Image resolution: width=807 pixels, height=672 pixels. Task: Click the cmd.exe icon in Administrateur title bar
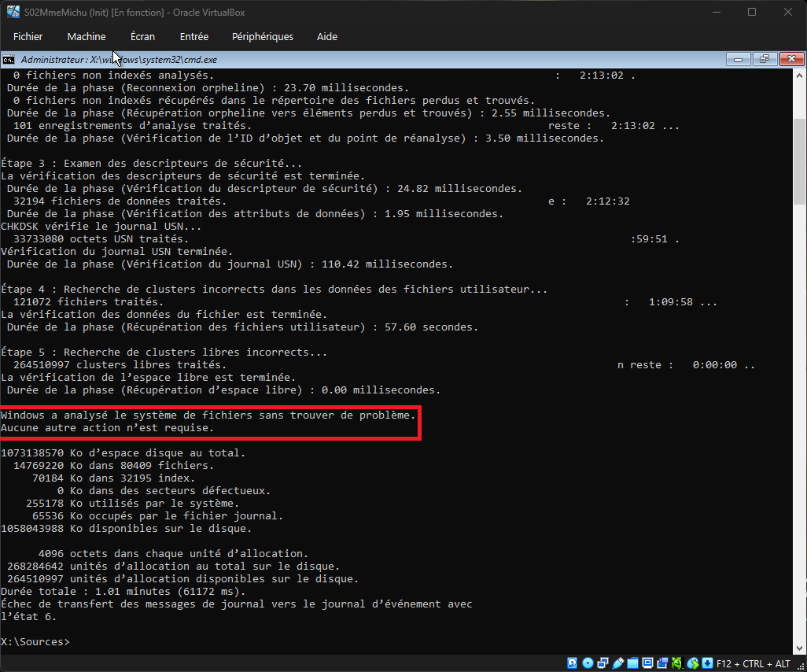9,60
